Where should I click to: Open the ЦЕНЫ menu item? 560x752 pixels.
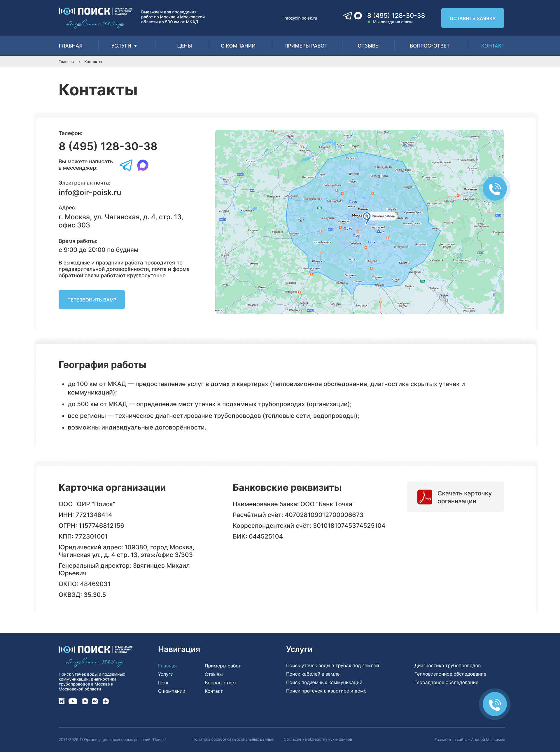[184, 46]
